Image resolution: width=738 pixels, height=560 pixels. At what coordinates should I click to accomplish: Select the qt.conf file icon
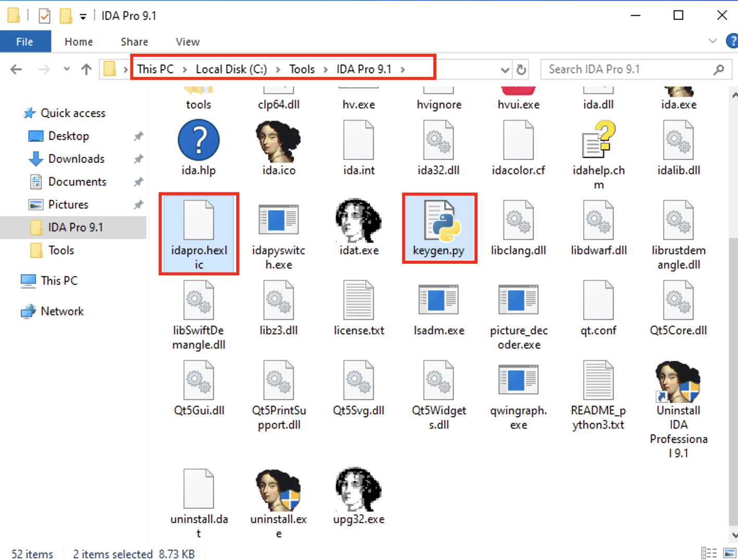(599, 300)
